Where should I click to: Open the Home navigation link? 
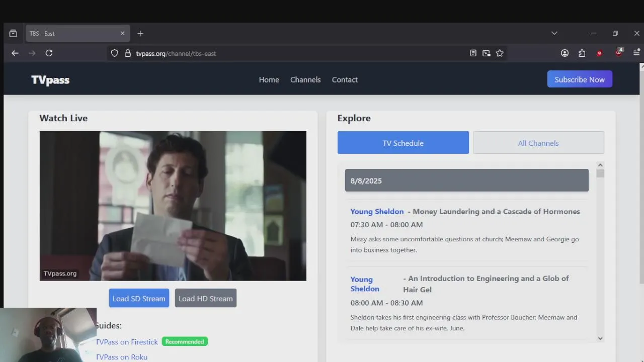click(x=269, y=79)
